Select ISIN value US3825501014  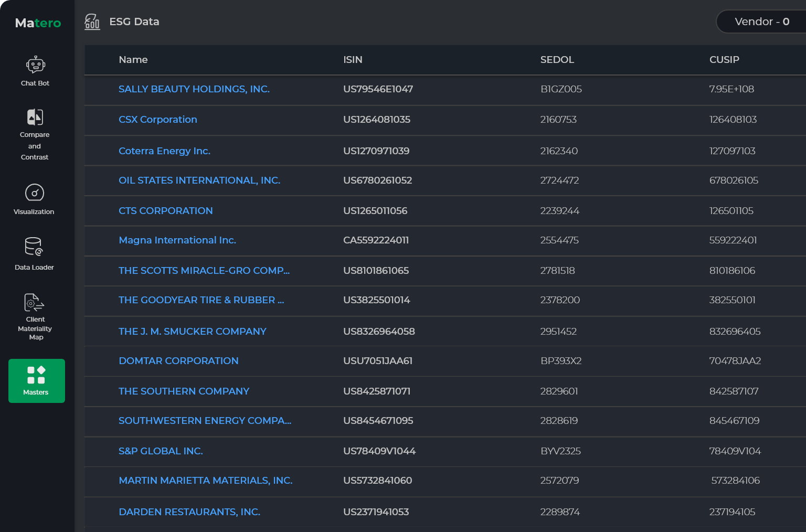pos(377,300)
